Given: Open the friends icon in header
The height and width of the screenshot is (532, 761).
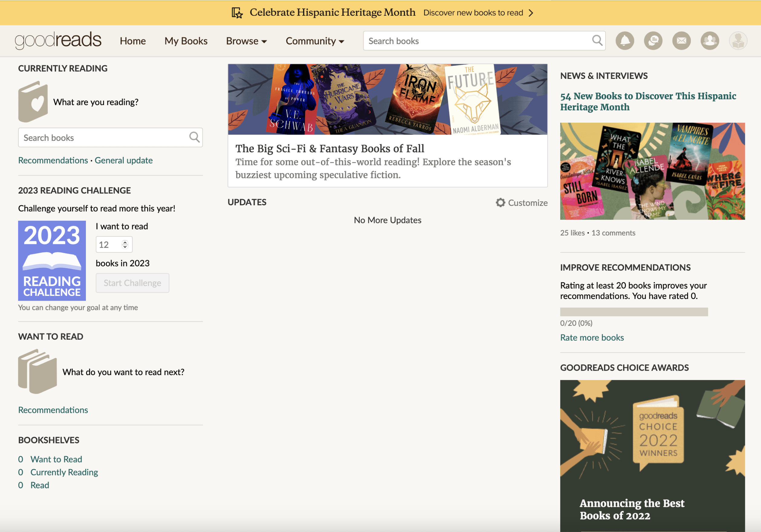Looking at the screenshot, I should (x=709, y=41).
